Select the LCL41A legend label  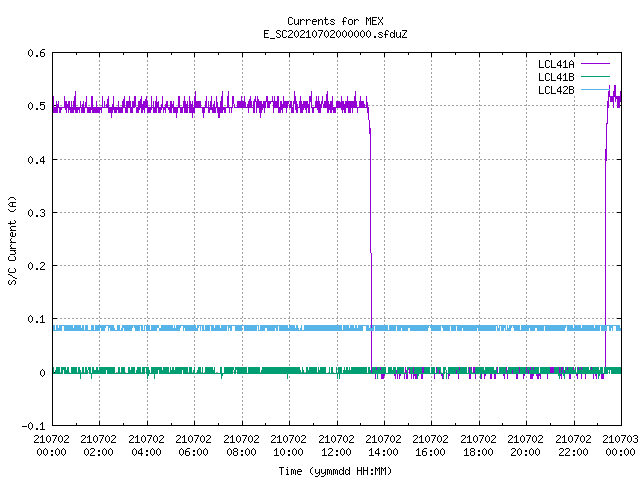pos(556,64)
